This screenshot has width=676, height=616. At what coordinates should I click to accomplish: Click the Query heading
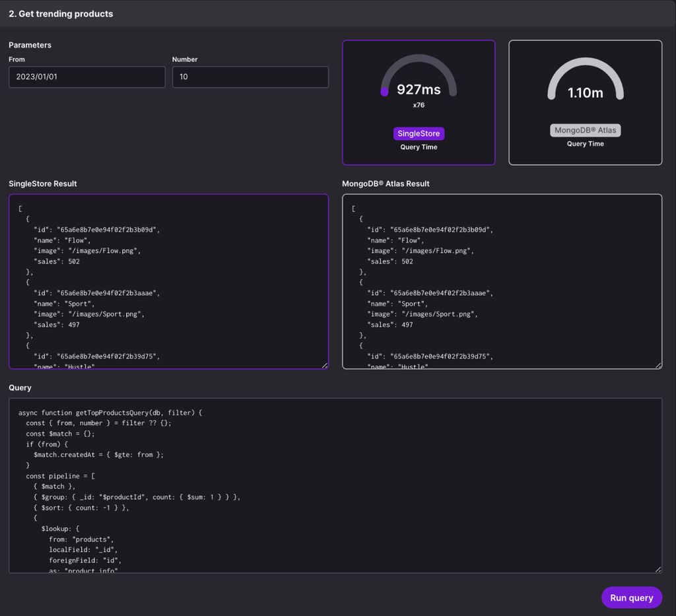click(20, 388)
